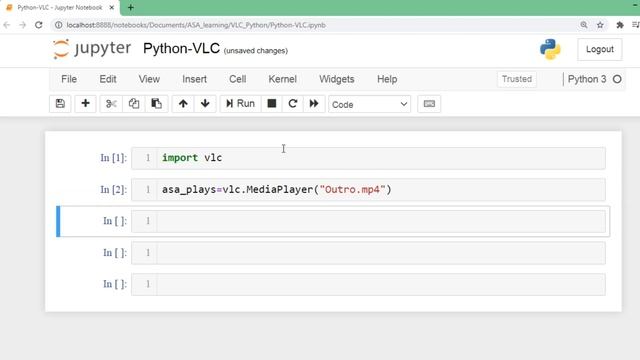Click the "Outro.mp4" string in the code

coord(353,190)
